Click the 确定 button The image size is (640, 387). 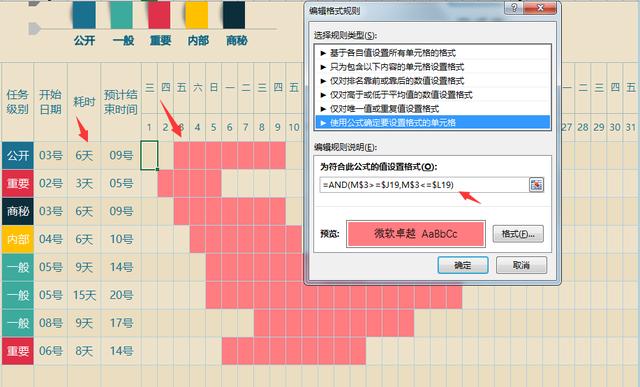click(x=463, y=265)
